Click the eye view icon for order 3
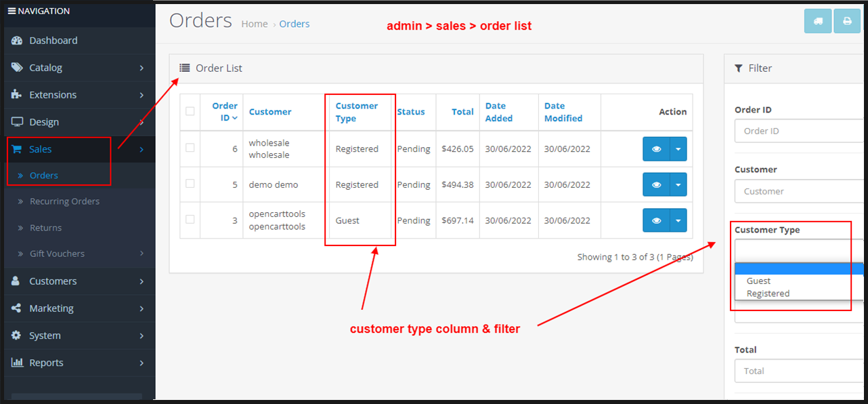Screen dimensions: 868x404 click(x=656, y=220)
